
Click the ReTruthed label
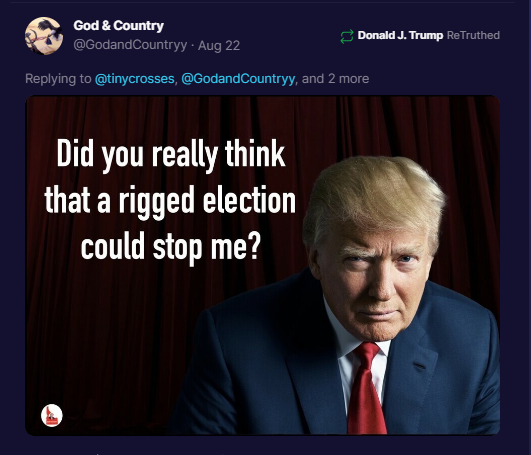(473, 35)
